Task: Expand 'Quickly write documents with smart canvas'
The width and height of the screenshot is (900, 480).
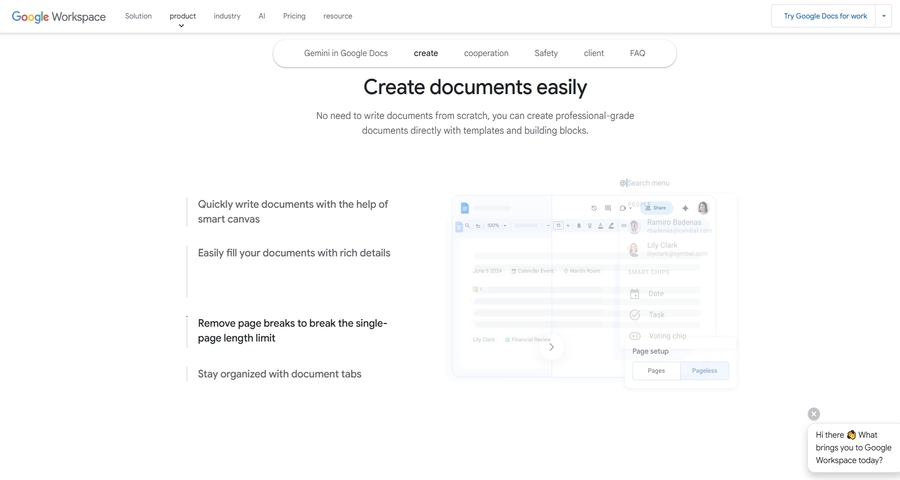Action: [x=293, y=211]
